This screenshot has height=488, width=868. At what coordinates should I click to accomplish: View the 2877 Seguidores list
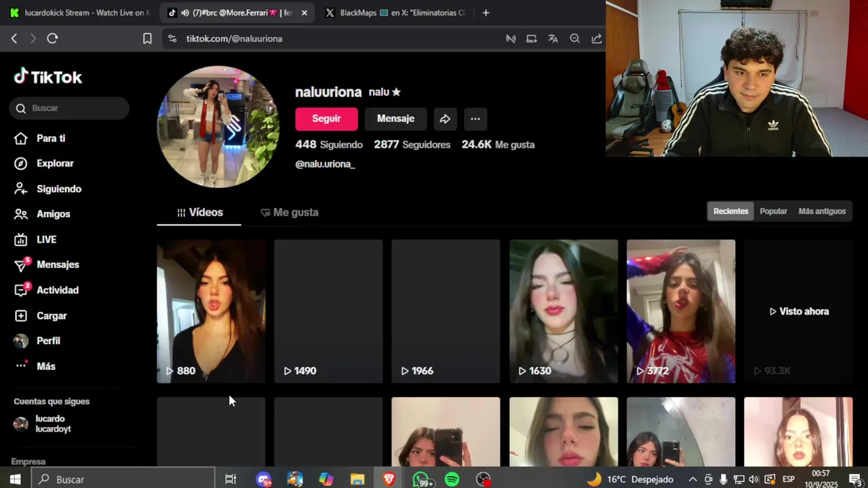412,144
